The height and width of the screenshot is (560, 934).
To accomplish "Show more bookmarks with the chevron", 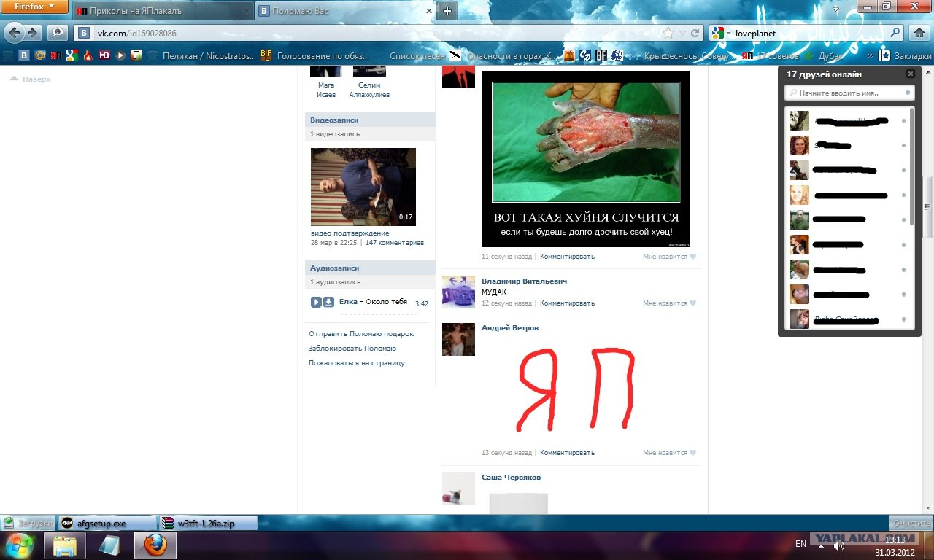I will 869,55.
